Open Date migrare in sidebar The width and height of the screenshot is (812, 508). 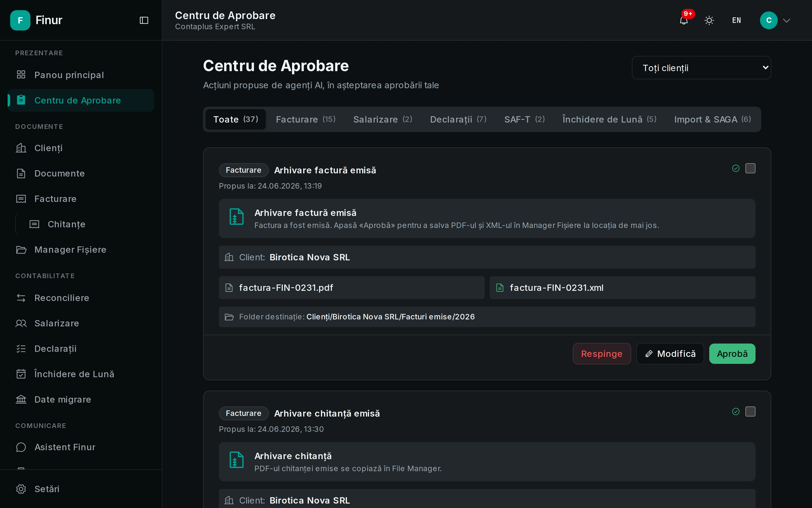[x=81, y=399]
